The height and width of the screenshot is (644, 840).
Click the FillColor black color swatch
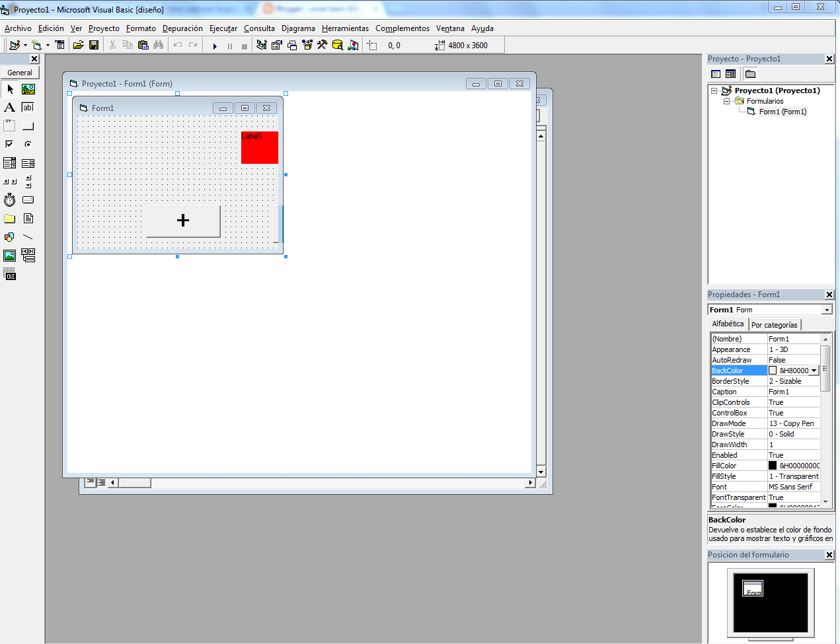(772, 465)
